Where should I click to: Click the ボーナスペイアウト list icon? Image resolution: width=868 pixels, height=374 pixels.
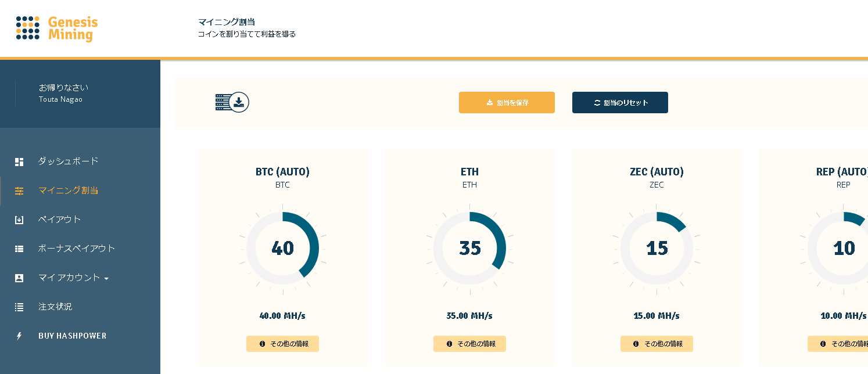[x=19, y=249]
